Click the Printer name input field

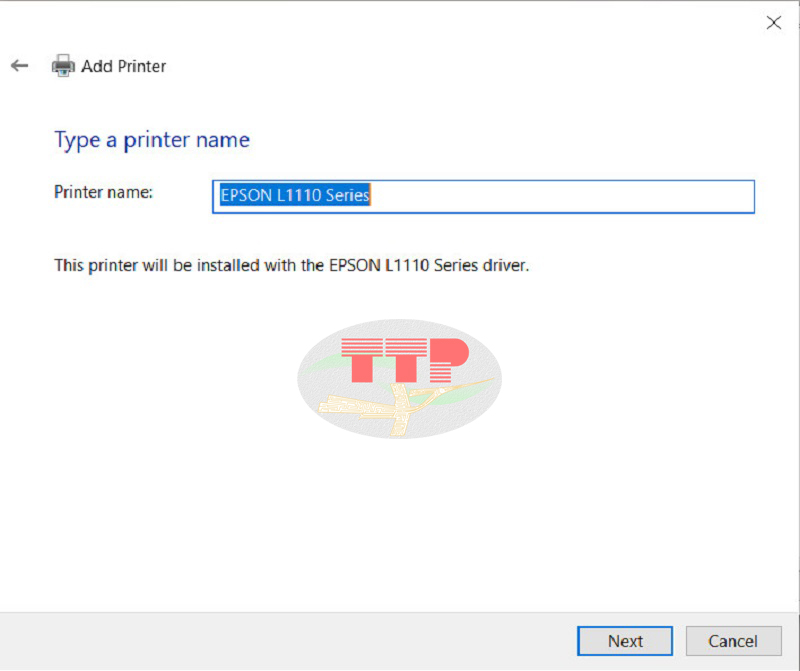(x=483, y=196)
